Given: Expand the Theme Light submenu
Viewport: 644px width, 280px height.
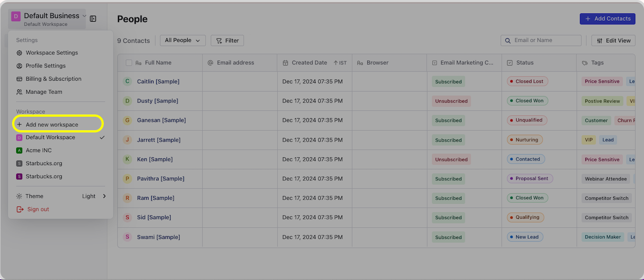Looking at the screenshot, I should tap(105, 196).
